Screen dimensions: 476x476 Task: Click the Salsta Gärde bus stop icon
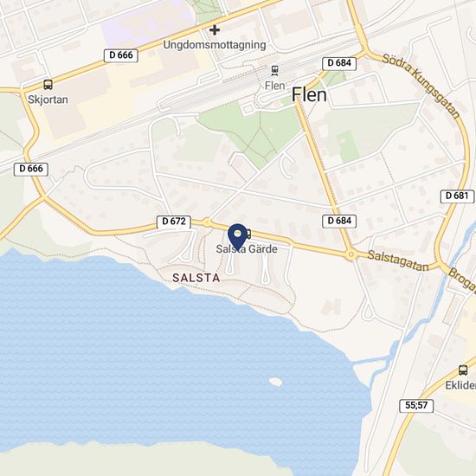click(x=248, y=234)
